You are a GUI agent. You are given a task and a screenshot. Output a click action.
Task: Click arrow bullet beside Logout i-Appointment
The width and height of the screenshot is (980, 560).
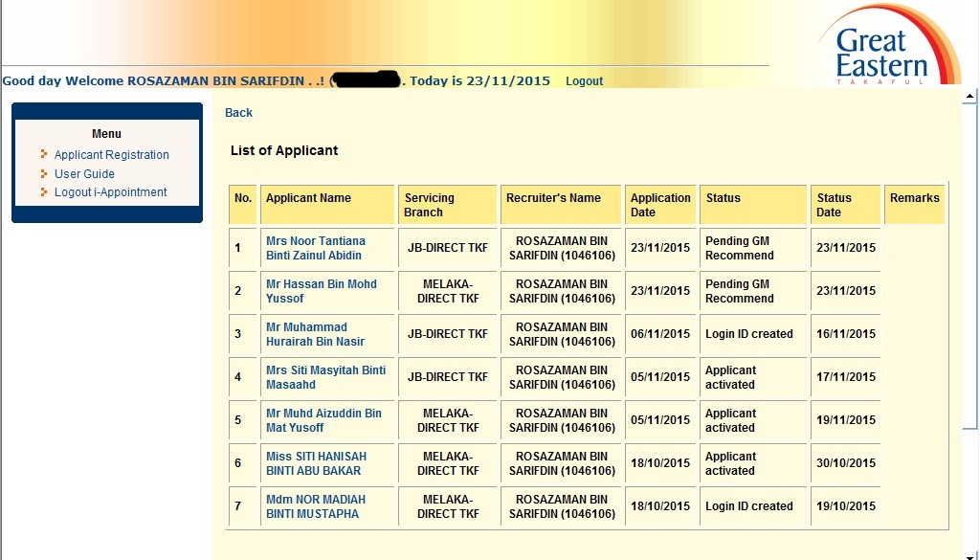click(44, 192)
